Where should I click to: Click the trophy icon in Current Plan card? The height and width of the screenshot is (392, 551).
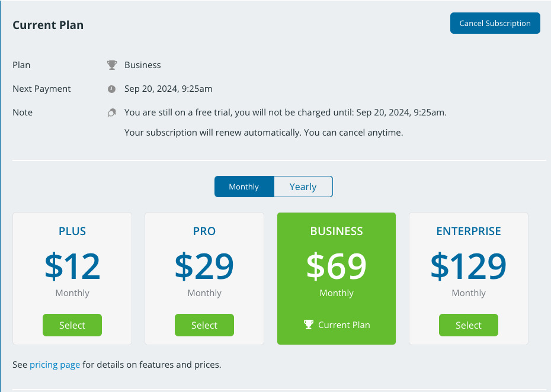[309, 324]
